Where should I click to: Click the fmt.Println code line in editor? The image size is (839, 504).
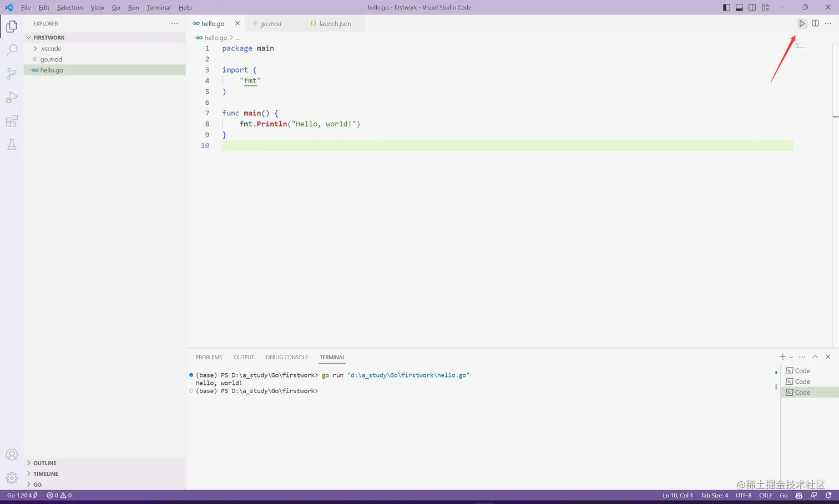click(x=300, y=124)
